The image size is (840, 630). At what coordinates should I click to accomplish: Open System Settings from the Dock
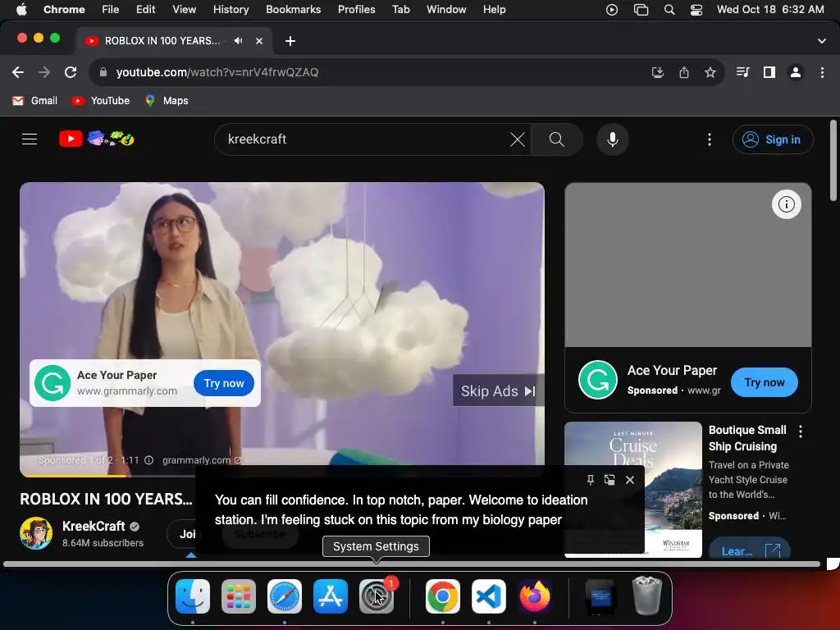[x=376, y=596]
